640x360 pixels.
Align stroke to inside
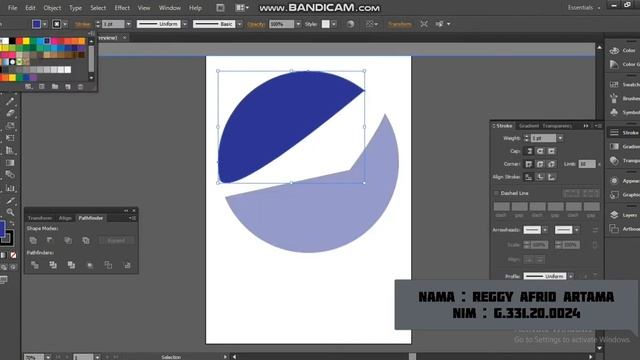pos(540,177)
